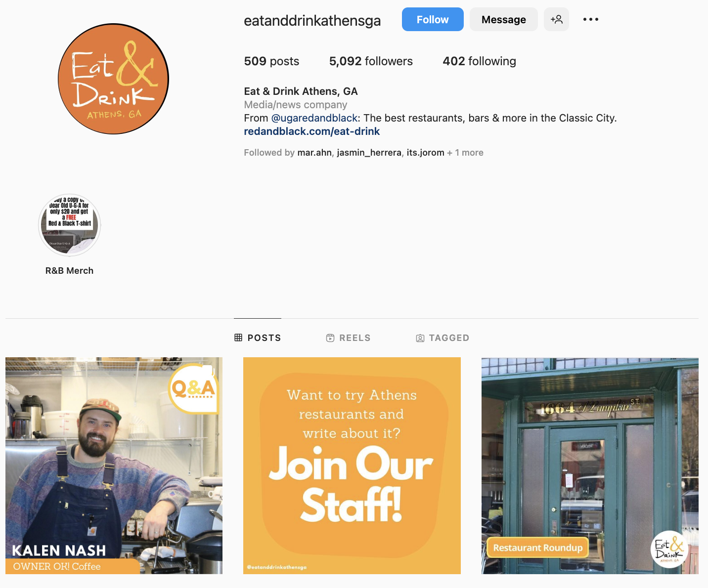
Task: Follow the eatanddrinkathensga account
Action: coord(433,19)
